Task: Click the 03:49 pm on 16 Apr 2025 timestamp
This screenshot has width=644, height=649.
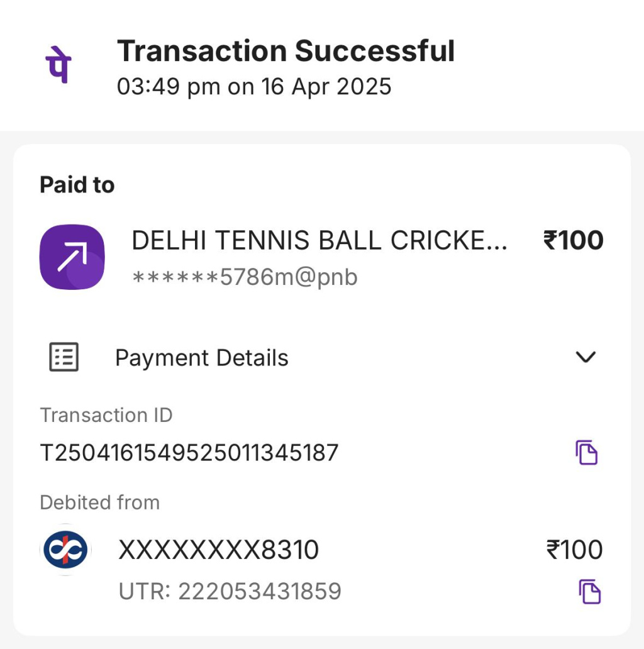Action: pyautogui.click(x=254, y=86)
